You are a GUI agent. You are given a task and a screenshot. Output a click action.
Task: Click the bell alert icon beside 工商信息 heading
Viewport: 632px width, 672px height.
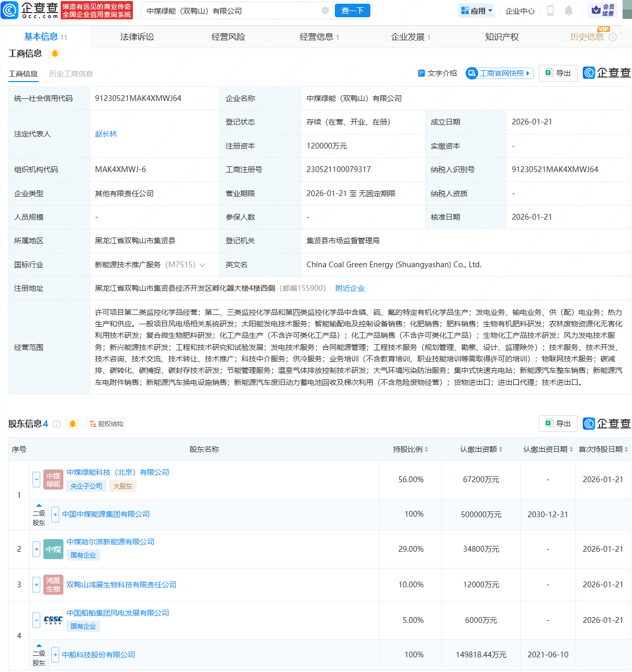pyautogui.click(x=55, y=53)
